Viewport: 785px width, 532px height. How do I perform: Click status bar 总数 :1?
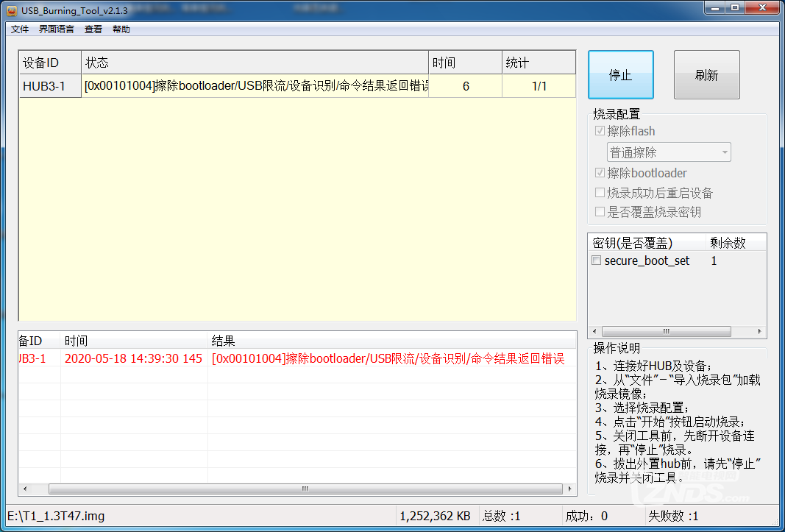[502, 516]
